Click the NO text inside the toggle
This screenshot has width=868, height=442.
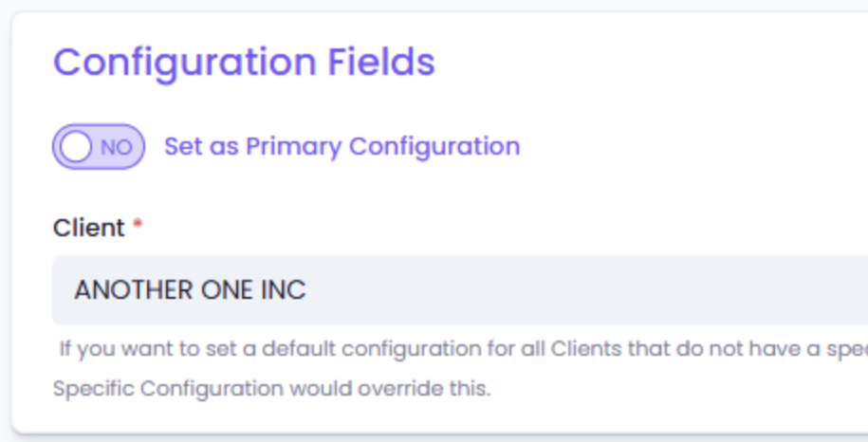116,147
